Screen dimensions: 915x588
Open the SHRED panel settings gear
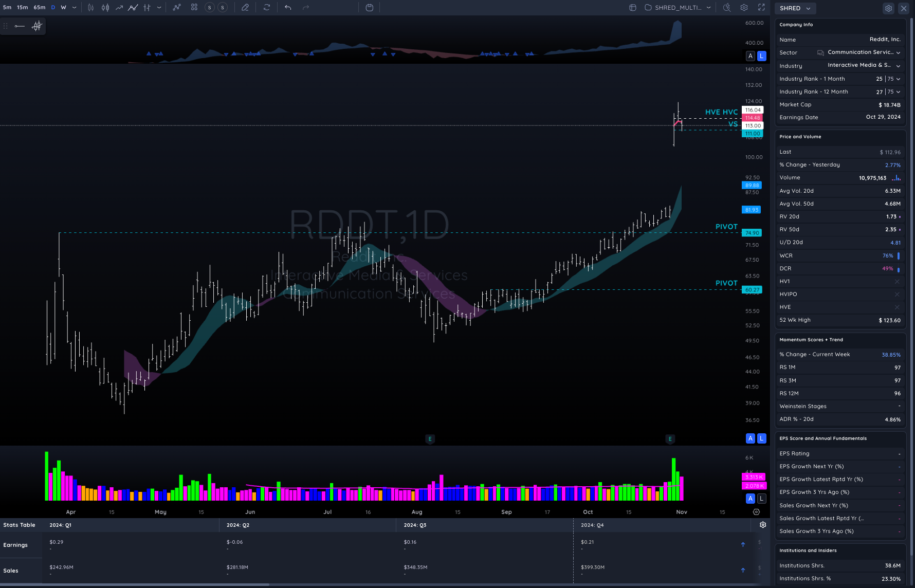point(888,8)
